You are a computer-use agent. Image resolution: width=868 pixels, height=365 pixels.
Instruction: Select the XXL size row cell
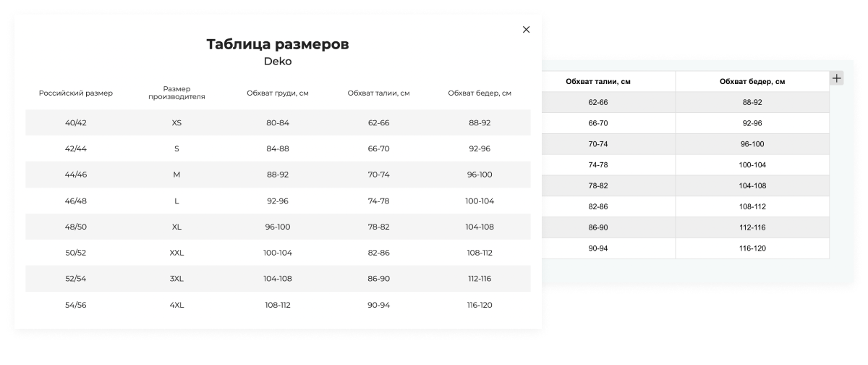(176, 253)
